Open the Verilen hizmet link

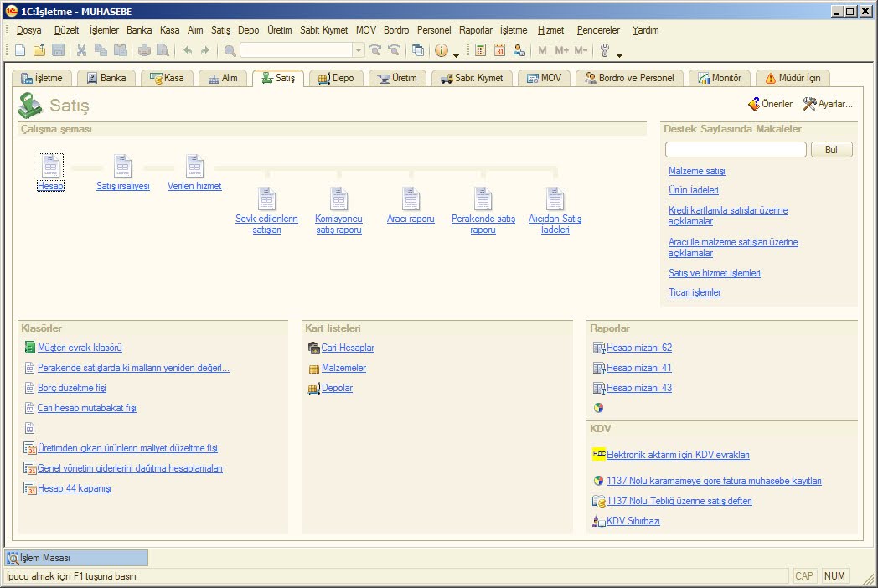[x=194, y=186]
